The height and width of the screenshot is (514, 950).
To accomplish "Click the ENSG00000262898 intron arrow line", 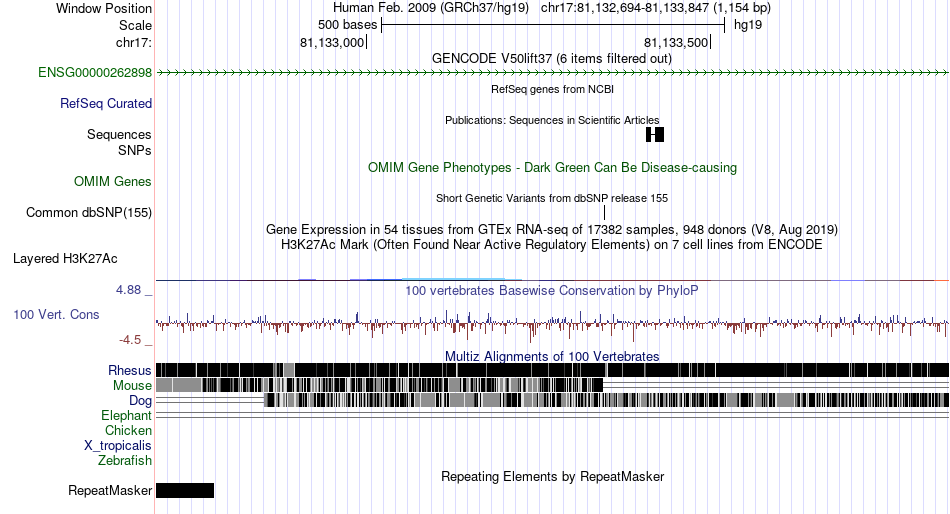I will coord(552,73).
